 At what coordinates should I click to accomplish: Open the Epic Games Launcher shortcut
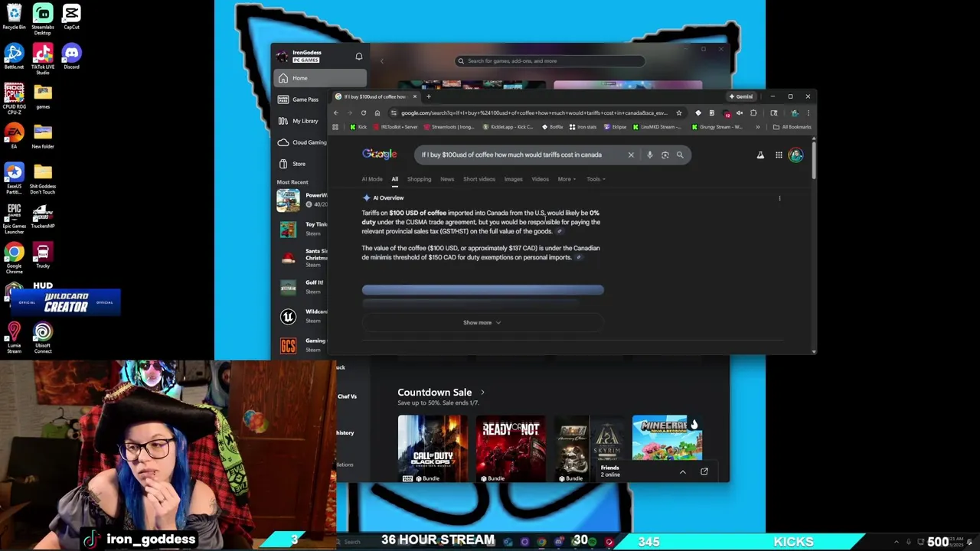coord(14,218)
